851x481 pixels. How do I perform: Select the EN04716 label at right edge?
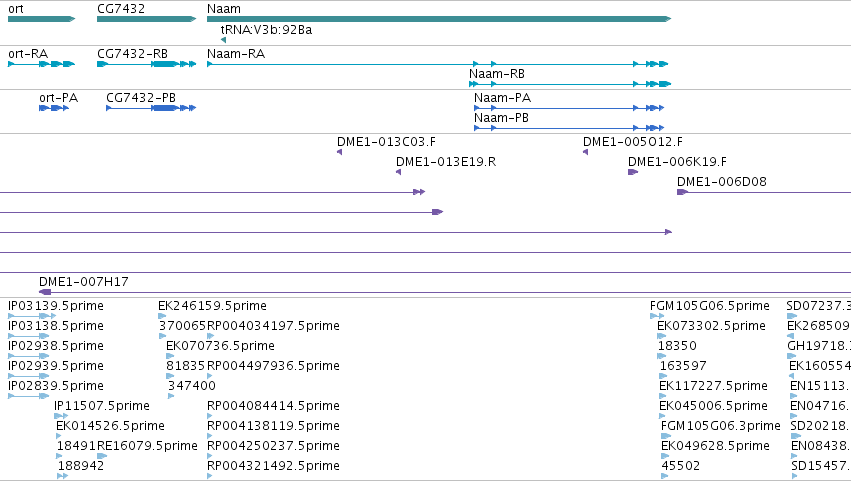click(821, 406)
